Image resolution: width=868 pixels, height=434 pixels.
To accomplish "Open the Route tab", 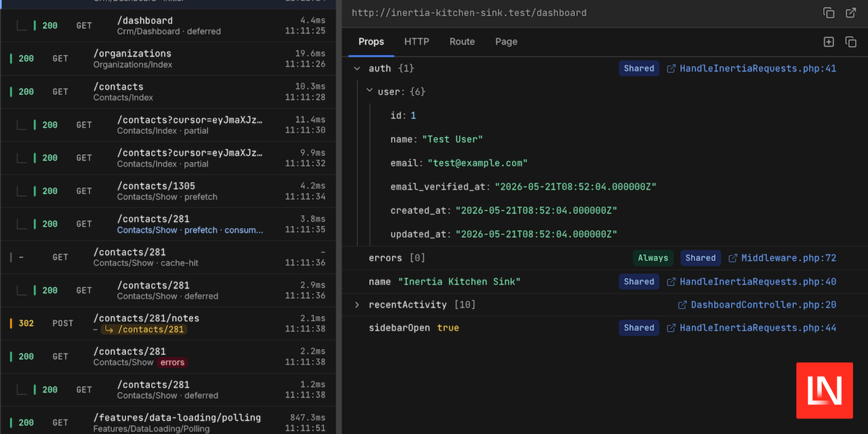I will pyautogui.click(x=462, y=42).
